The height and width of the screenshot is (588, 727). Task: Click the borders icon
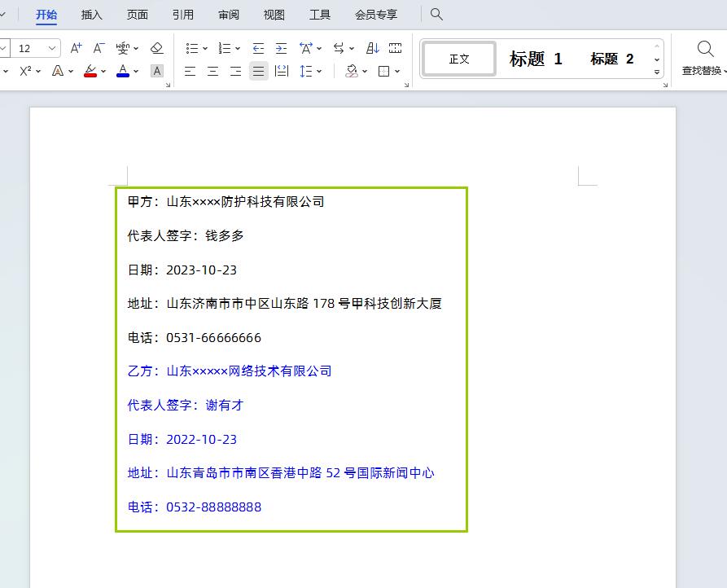(x=384, y=71)
